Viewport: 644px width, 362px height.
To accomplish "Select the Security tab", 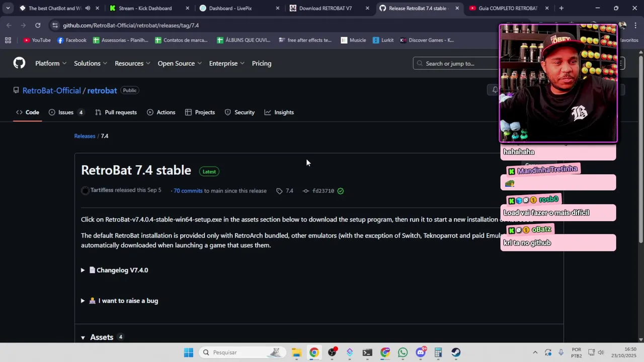I will click(239, 112).
